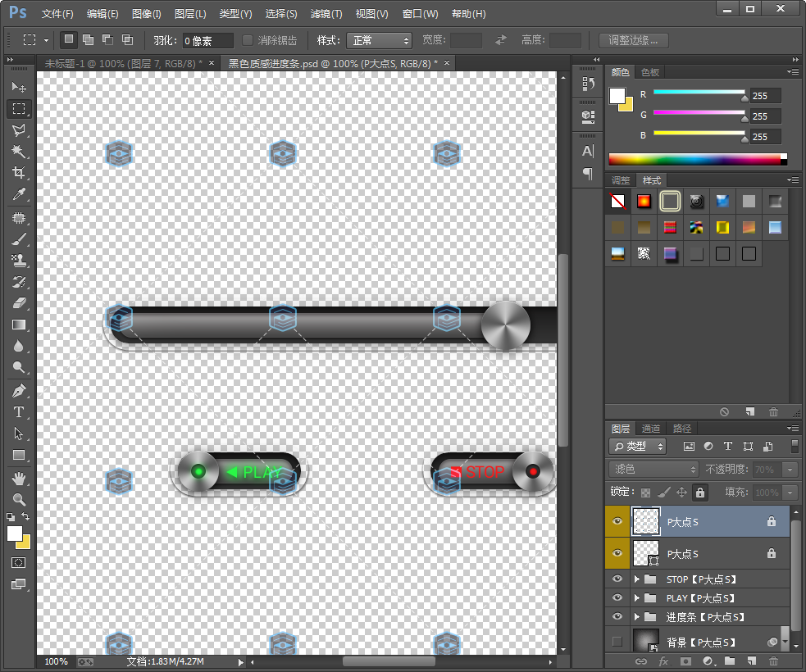Click the 羽化 feather input field
This screenshot has width=806, height=672.
coord(207,40)
